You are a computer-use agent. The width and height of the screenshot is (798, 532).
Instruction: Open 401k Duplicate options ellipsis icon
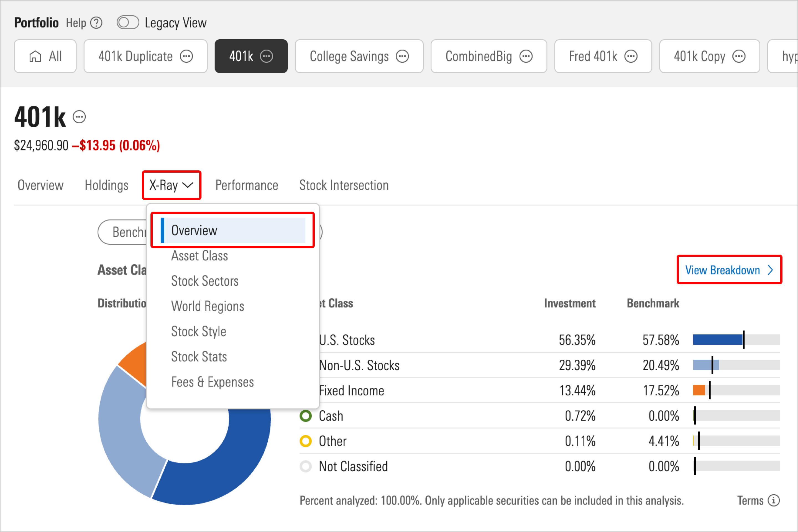(x=186, y=56)
